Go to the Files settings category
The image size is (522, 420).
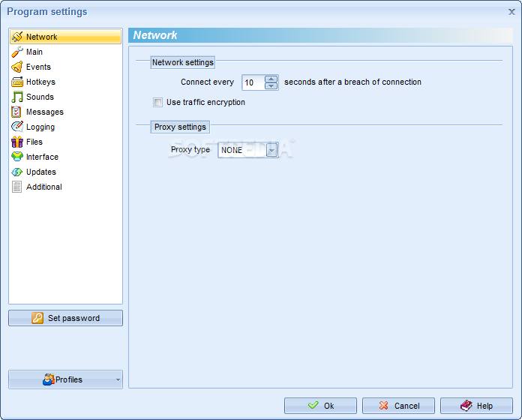click(x=65, y=142)
